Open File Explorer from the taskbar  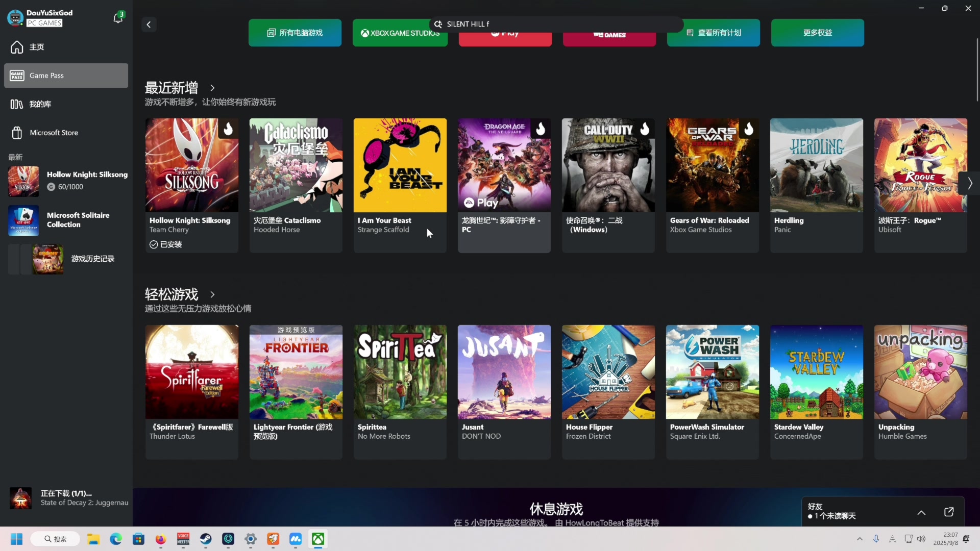[x=93, y=539]
